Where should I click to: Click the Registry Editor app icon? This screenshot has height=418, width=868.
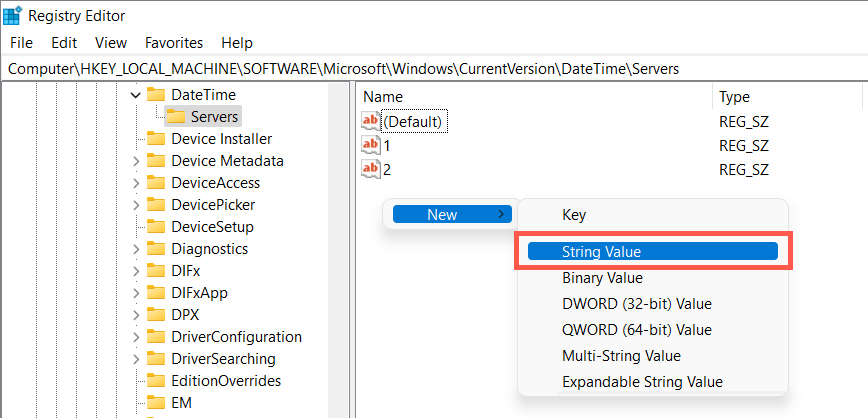pos(14,15)
